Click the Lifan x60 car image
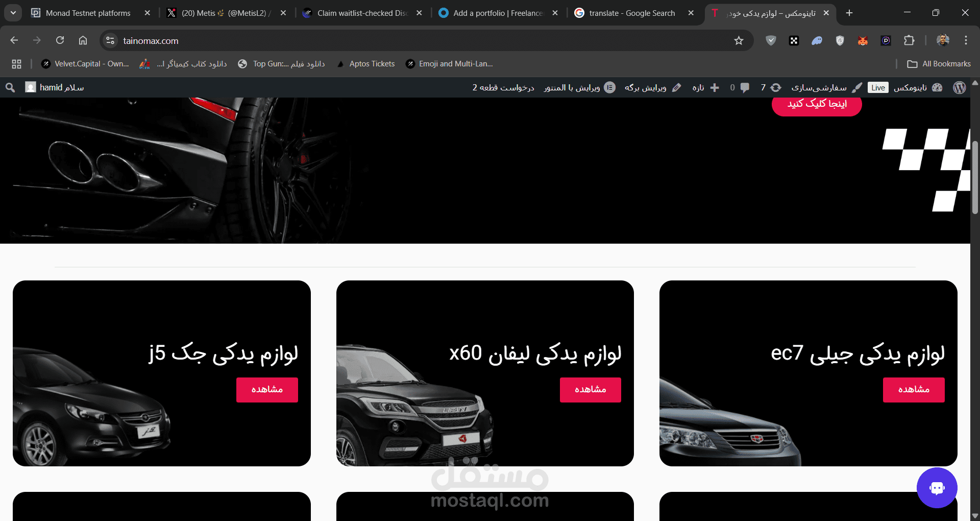Screen dimensions: 980x521 click(x=413, y=406)
